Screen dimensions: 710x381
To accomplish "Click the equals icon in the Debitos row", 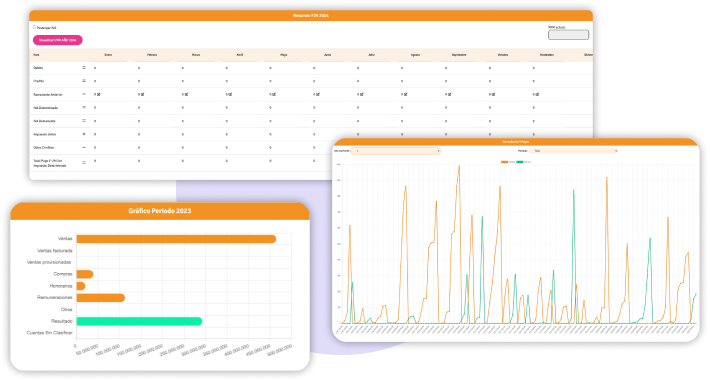I will click(84, 68).
